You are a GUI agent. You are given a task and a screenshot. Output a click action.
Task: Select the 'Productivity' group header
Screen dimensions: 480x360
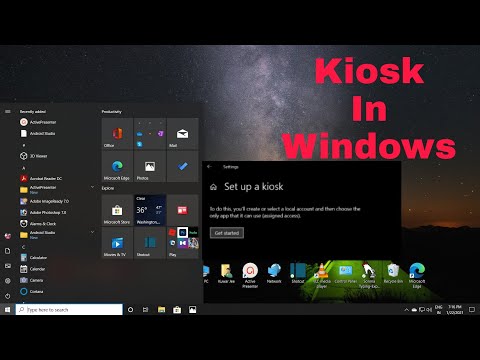pyautogui.click(x=112, y=111)
